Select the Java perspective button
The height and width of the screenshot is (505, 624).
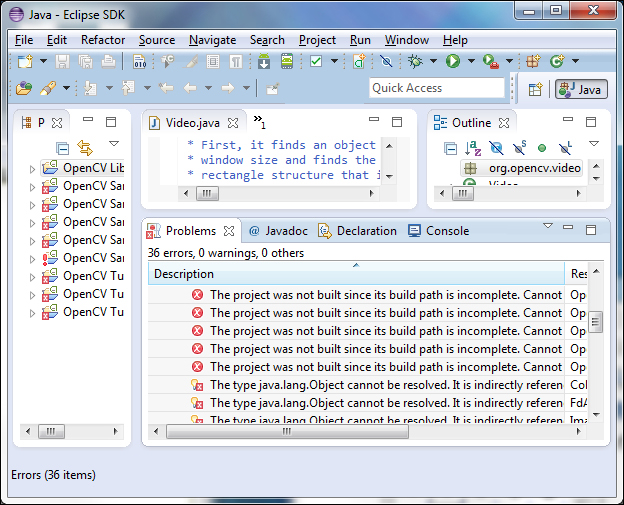point(581,89)
